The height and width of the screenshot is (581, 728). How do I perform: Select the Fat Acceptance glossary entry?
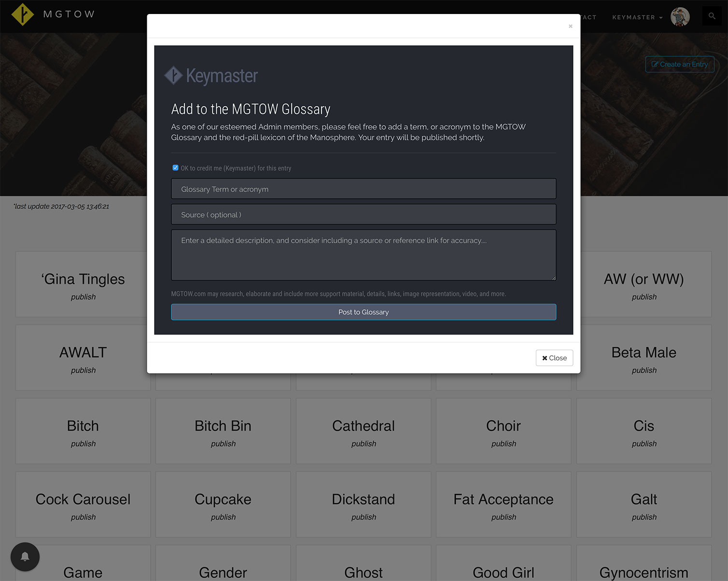pyautogui.click(x=503, y=504)
